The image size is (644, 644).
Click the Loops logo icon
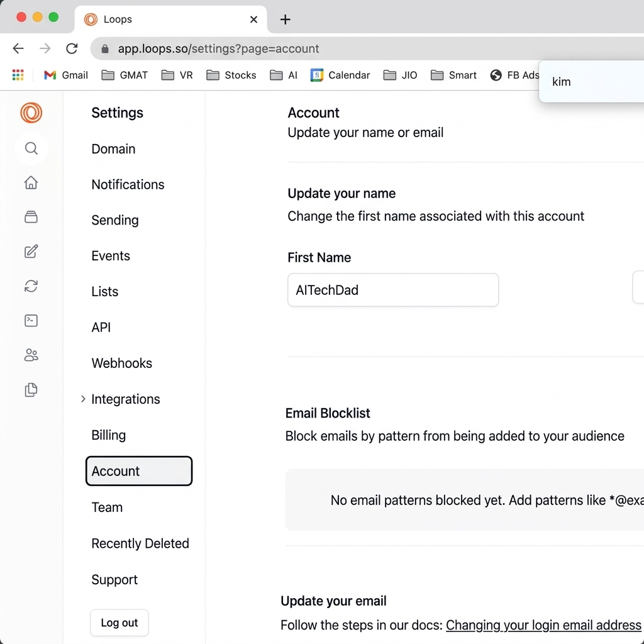31,113
